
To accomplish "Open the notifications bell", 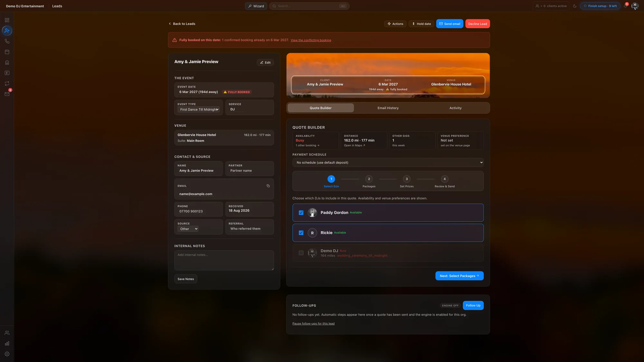I will point(625,6).
